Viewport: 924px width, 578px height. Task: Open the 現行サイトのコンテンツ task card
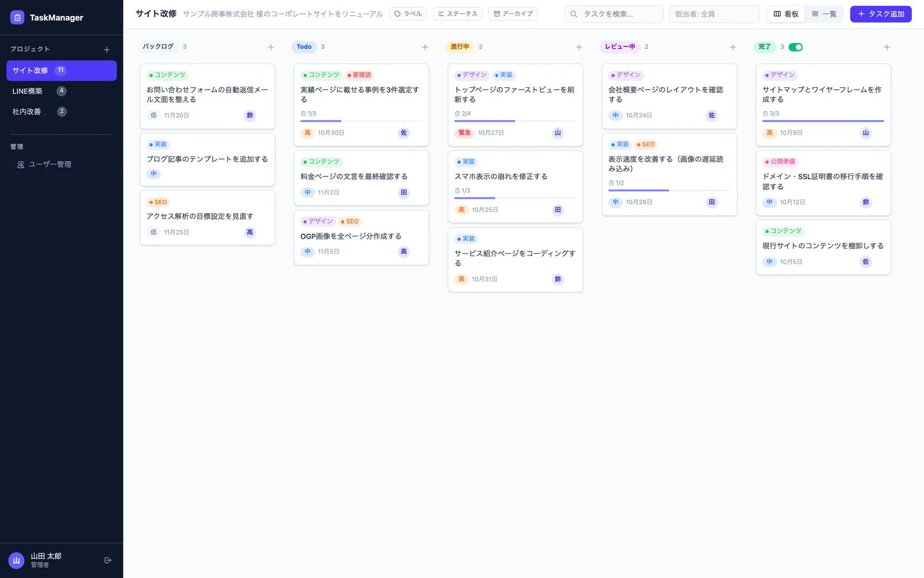(824, 247)
